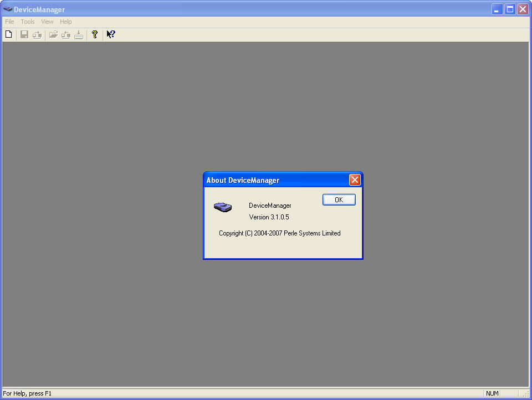Click the DeviceManager title bar app icon

[x=8, y=9]
